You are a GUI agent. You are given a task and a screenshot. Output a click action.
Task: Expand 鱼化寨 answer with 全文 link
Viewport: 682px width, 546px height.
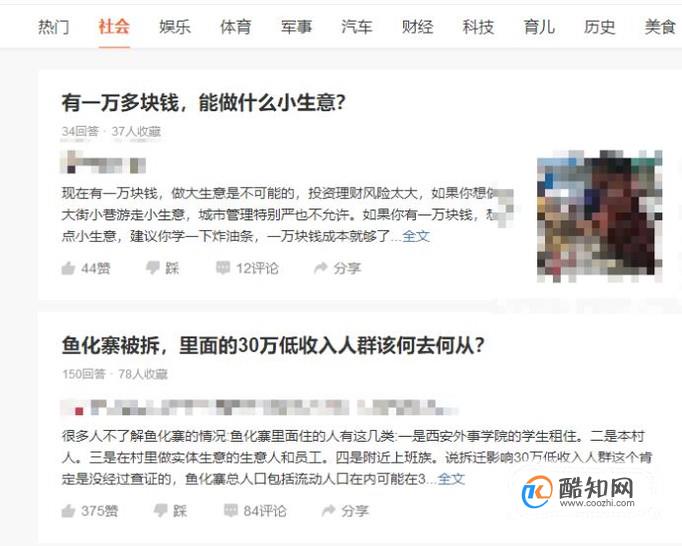451,479
